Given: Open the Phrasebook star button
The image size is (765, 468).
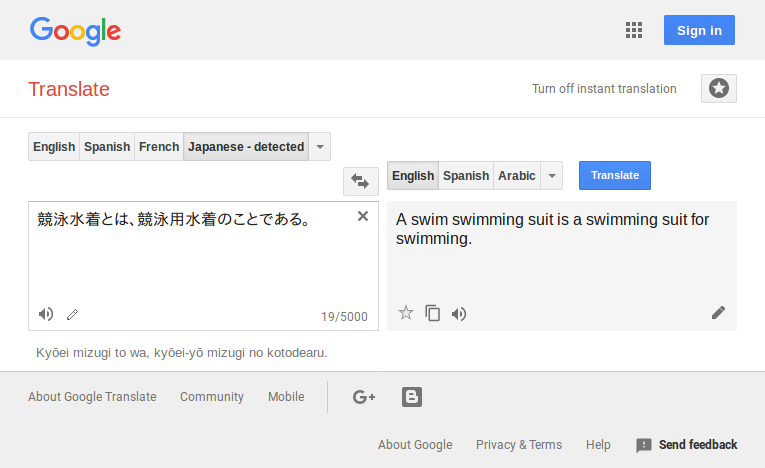Looking at the screenshot, I should click(719, 88).
